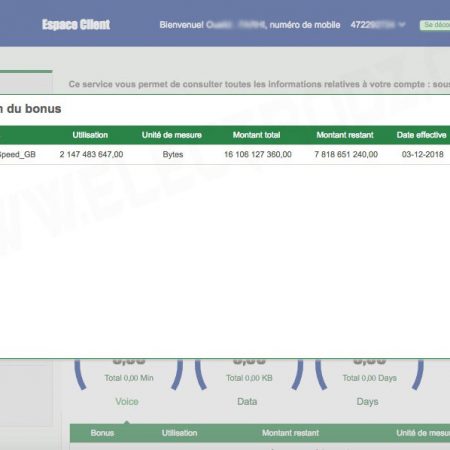Click the 03-12-2018 date cell

(422, 154)
